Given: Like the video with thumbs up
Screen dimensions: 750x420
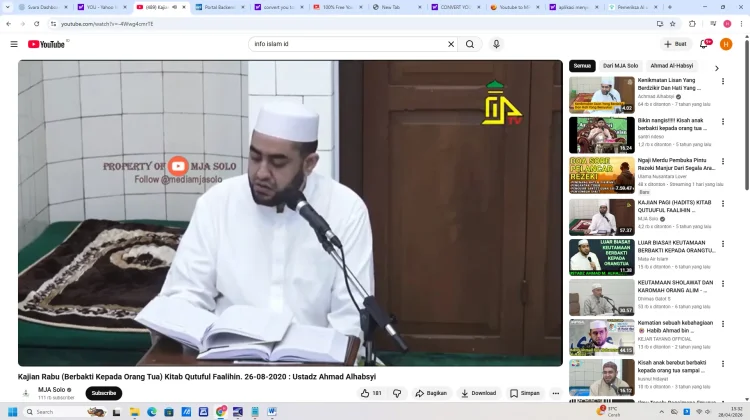Looking at the screenshot, I should point(371,393).
